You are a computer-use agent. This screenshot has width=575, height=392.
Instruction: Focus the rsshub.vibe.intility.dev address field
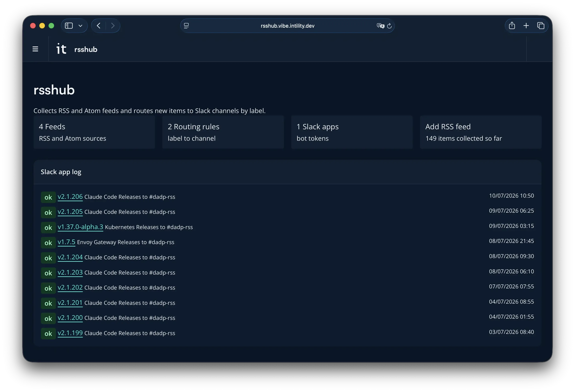287,26
